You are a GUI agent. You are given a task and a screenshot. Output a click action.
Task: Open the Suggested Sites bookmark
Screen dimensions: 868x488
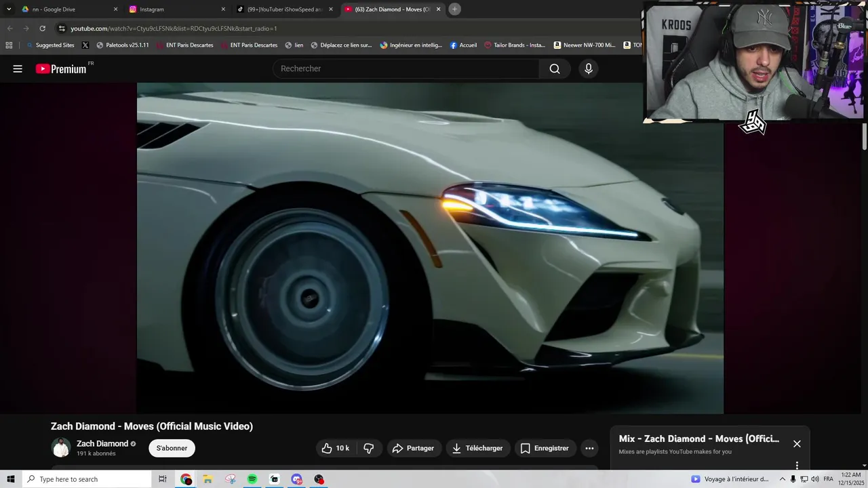(x=50, y=45)
